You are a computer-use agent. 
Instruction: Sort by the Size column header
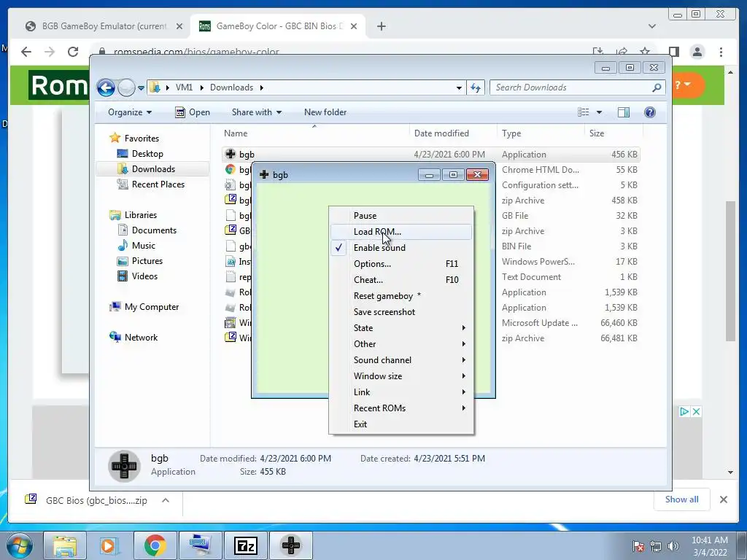pyautogui.click(x=614, y=133)
